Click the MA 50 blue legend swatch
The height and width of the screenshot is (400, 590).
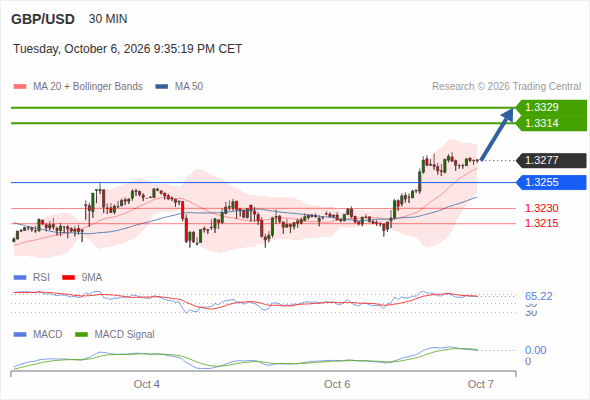point(162,87)
